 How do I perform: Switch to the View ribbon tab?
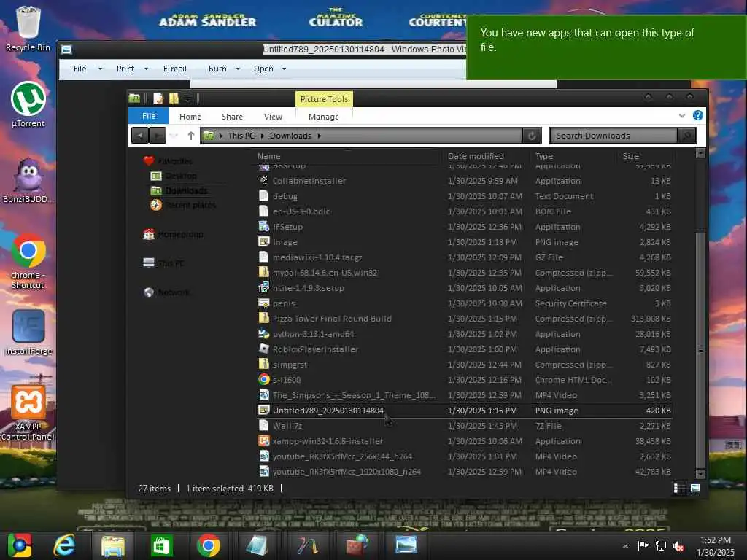[x=273, y=117]
